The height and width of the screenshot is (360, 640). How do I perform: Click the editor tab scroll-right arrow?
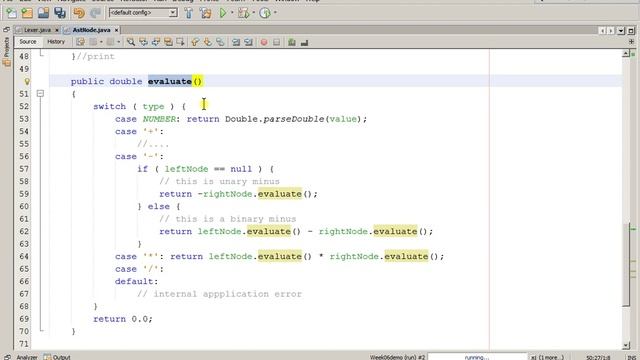coord(611,31)
